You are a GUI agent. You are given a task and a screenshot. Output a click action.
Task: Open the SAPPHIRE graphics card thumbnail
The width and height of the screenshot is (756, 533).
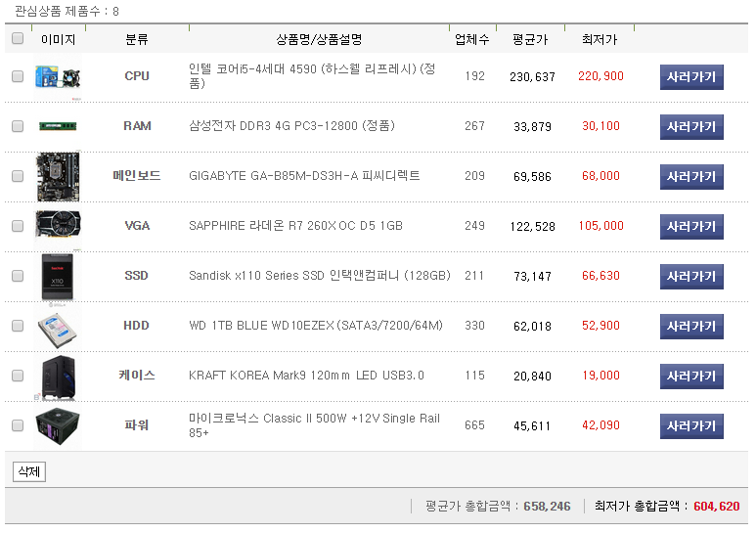tap(58, 226)
